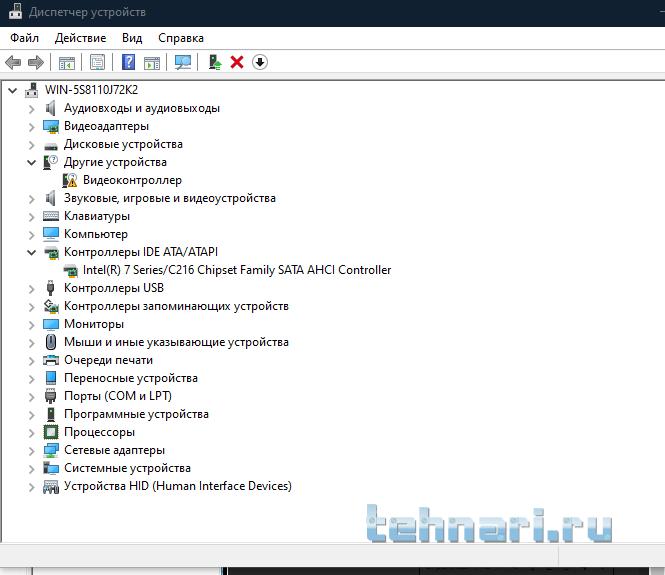Select the Очереди печати label
The width and height of the screenshot is (665, 575).
tap(108, 360)
